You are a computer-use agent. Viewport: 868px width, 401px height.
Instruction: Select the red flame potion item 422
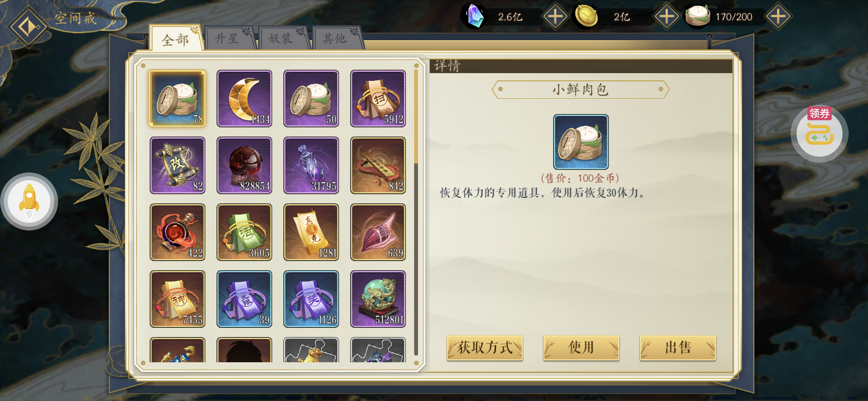coord(177,232)
